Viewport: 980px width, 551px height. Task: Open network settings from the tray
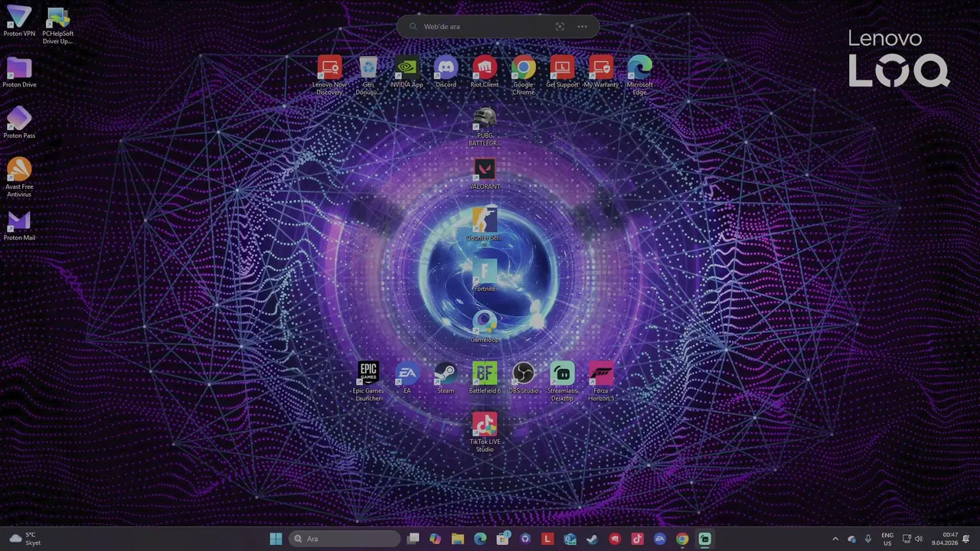coord(906,539)
